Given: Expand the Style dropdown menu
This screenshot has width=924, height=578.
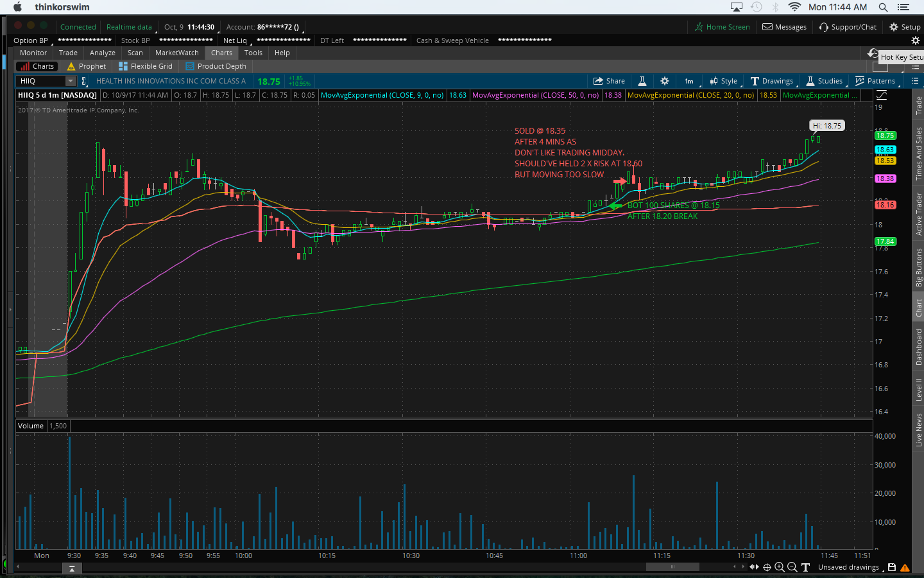Looking at the screenshot, I should pos(724,81).
